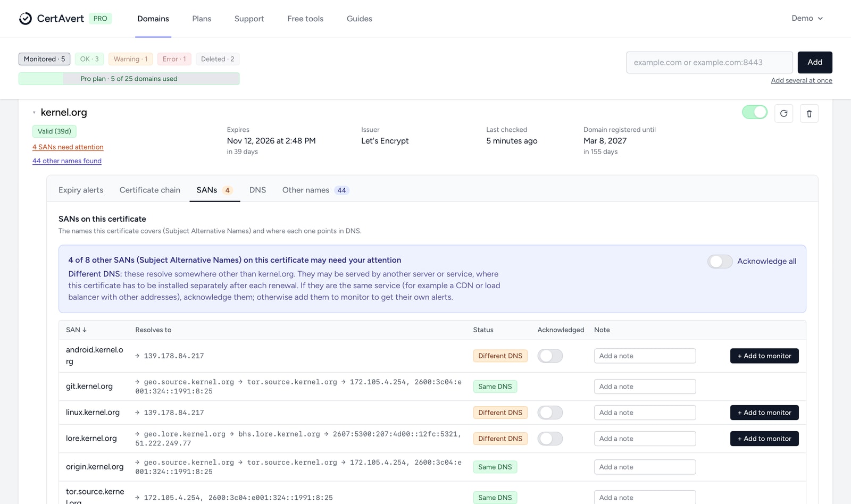Focus the domain entry field example.com

pos(710,62)
